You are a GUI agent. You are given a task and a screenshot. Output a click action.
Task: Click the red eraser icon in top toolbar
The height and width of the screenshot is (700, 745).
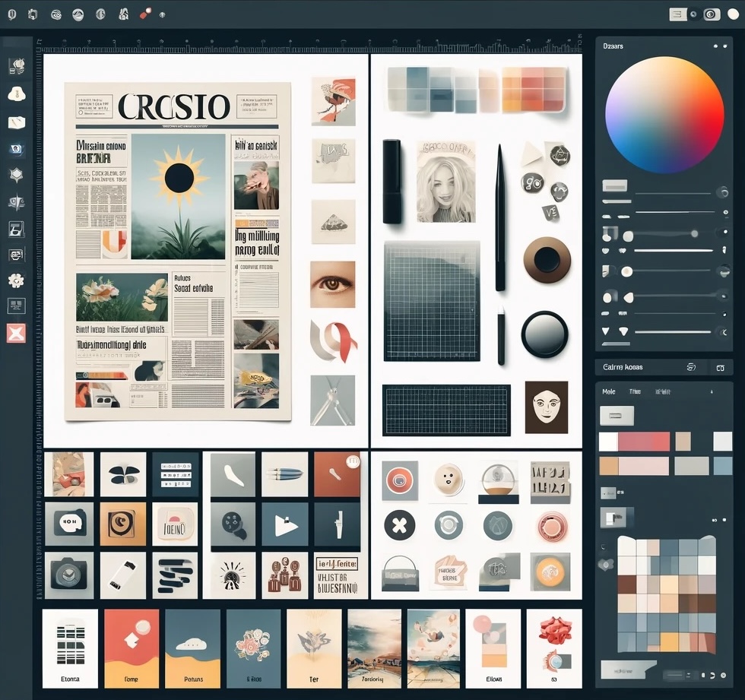pyautogui.click(x=146, y=14)
